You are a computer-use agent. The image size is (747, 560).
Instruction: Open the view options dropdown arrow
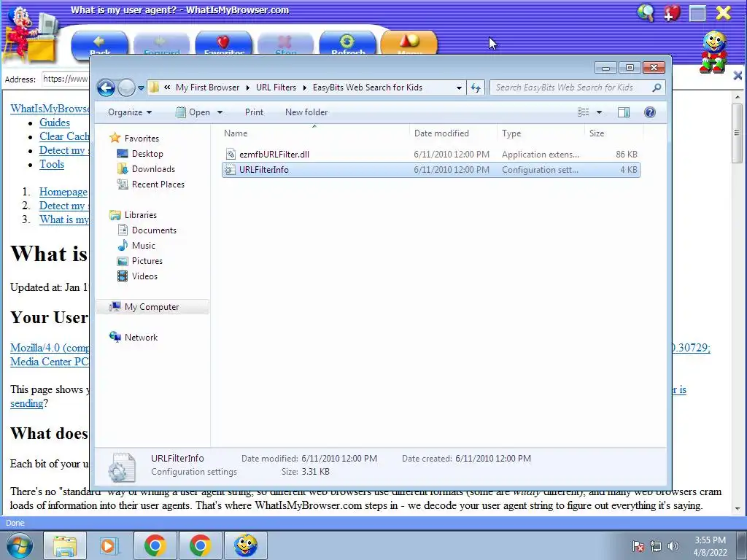click(600, 112)
